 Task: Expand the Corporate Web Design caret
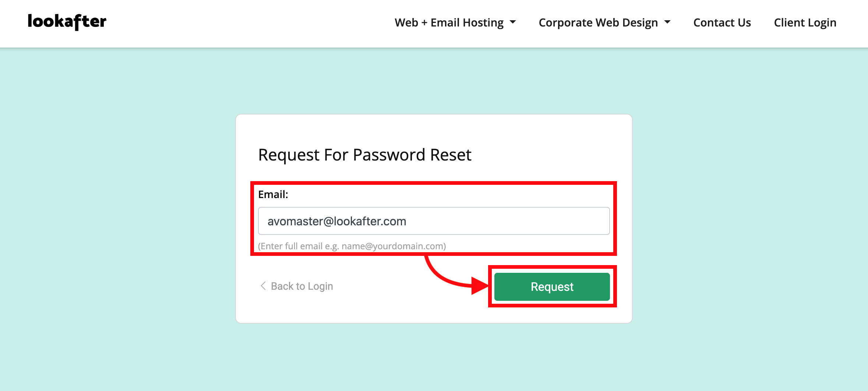point(667,22)
